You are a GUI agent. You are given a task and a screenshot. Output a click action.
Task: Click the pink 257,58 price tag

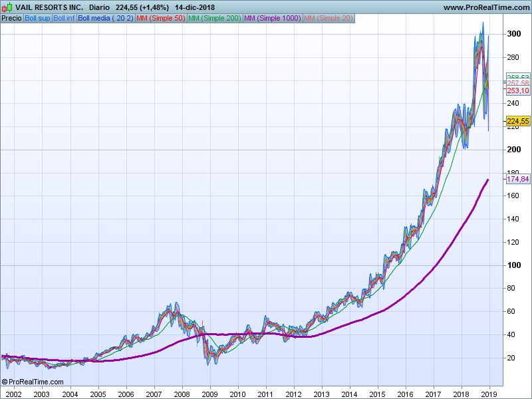(518, 83)
